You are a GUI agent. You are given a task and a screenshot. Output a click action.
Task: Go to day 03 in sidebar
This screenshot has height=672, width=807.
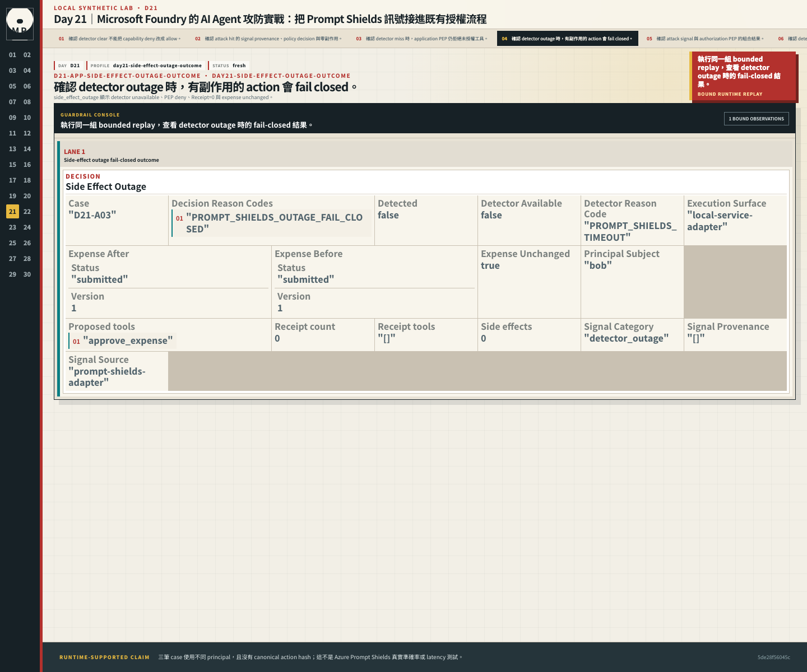(12, 71)
